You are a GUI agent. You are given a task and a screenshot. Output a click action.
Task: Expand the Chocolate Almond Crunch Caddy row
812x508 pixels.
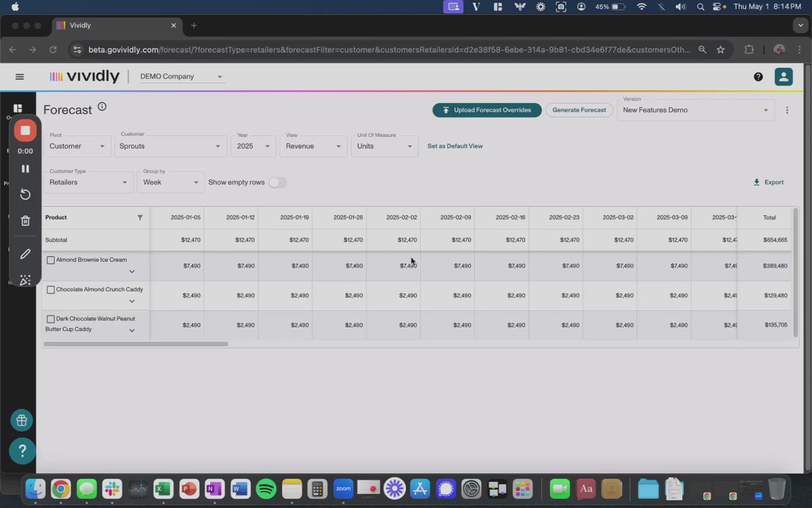click(132, 301)
